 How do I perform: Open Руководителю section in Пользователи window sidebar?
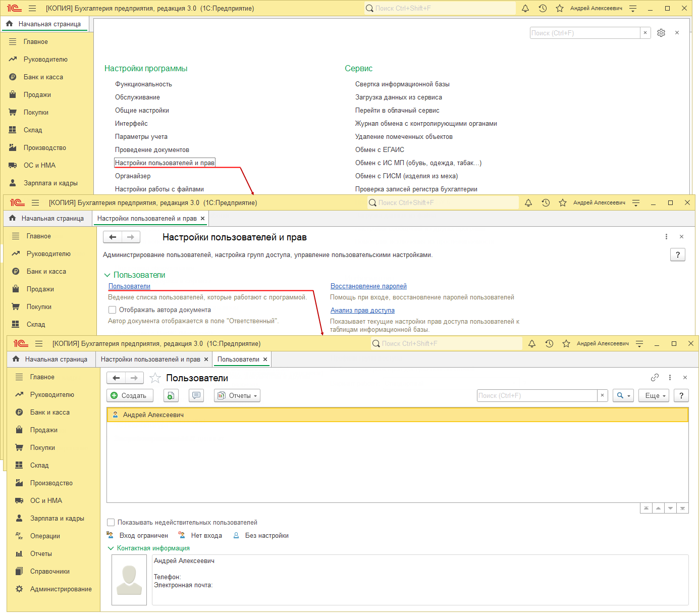click(52, 395)
